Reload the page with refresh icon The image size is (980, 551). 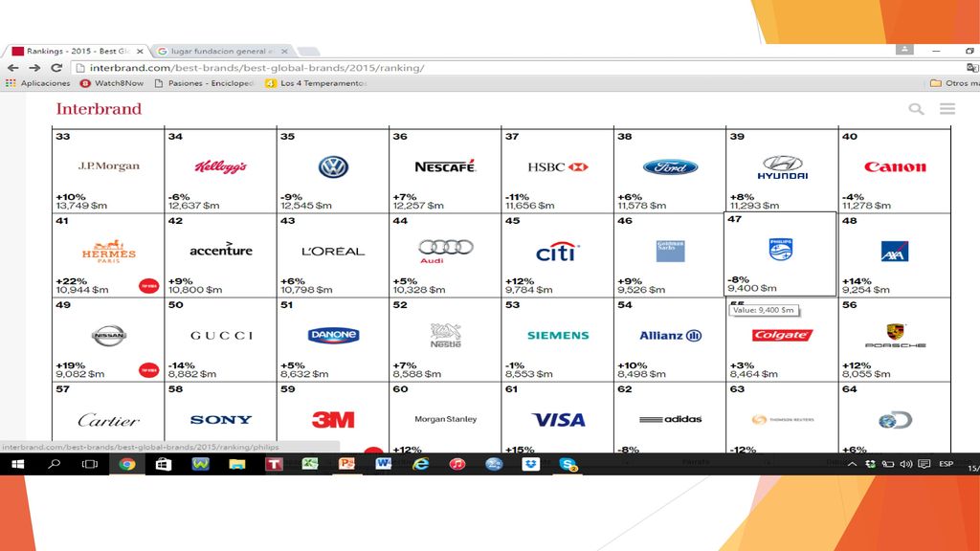click(56, 68)
